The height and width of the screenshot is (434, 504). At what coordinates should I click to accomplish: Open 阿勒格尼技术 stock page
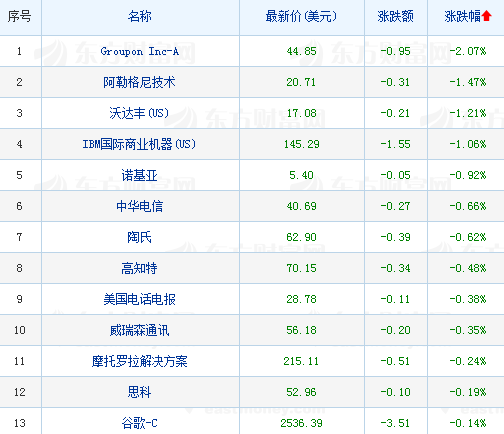tap(139, 82)
